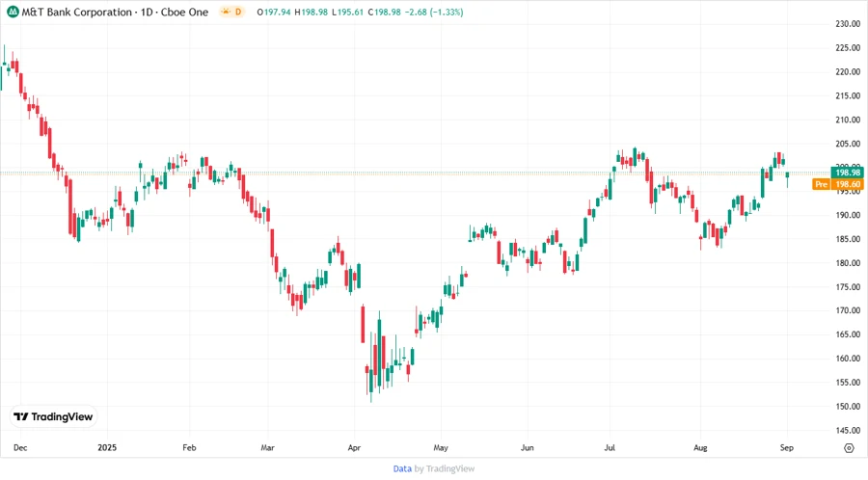The height and width of the screenshot is (480, 868).
Task: Click the −2.68 (−1.33%) change value
Action: (434, 13)
